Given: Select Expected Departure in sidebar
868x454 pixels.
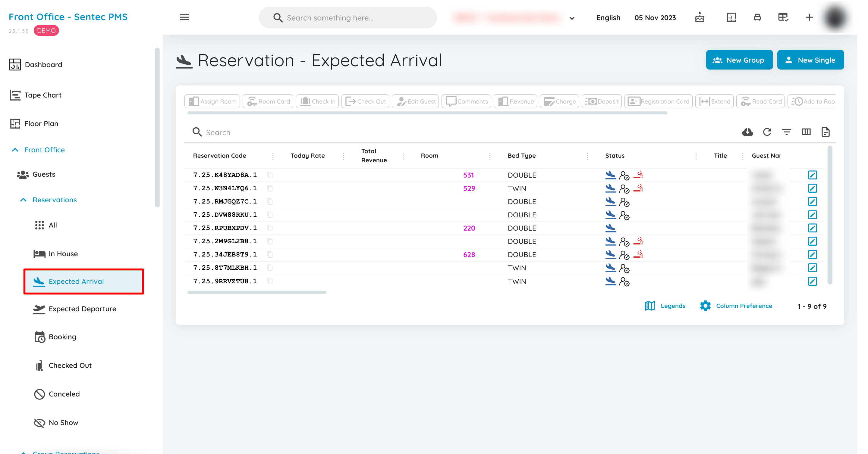Looking at the screenshot, I should [74, 309].
